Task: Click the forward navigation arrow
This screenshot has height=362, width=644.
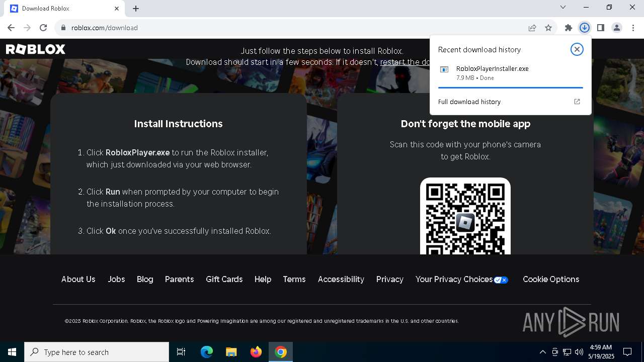Action: [27, 28]
